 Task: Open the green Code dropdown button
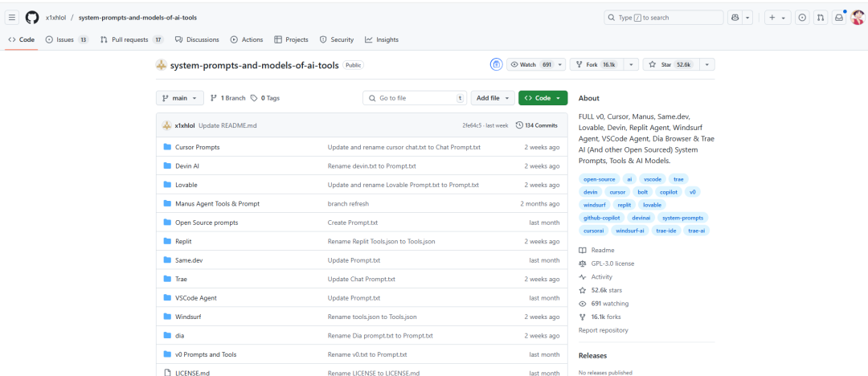[542, 98]
